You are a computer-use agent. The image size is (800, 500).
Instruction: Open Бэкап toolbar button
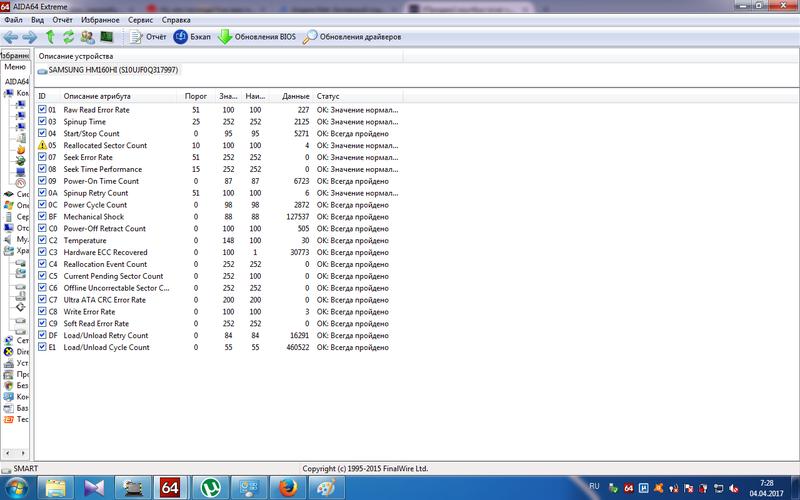pos(192,37)
